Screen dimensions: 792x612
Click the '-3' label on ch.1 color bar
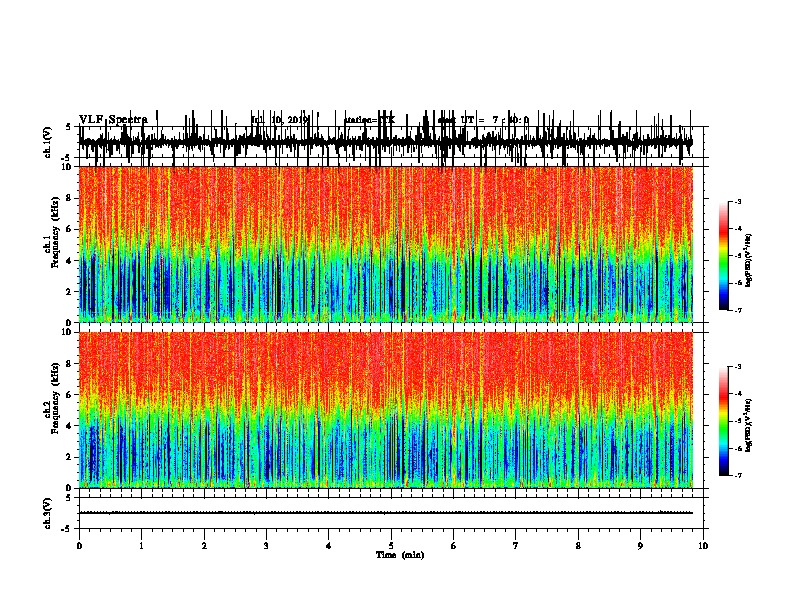click(x=737, y=201)
